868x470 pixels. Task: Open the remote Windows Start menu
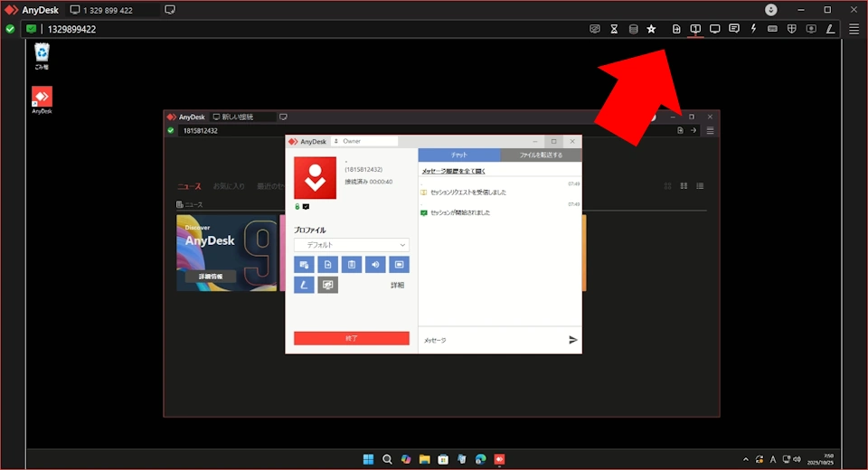[x=368, y=459]
